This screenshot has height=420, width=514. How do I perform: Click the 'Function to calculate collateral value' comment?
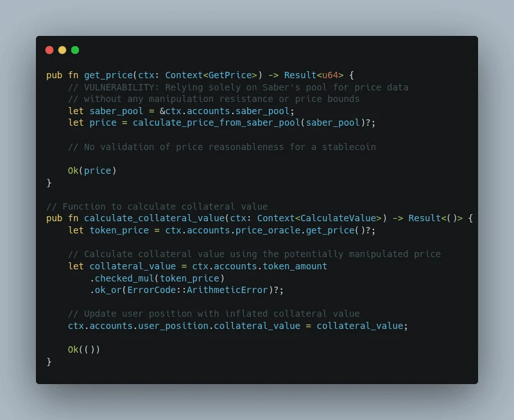coord(157,206)
